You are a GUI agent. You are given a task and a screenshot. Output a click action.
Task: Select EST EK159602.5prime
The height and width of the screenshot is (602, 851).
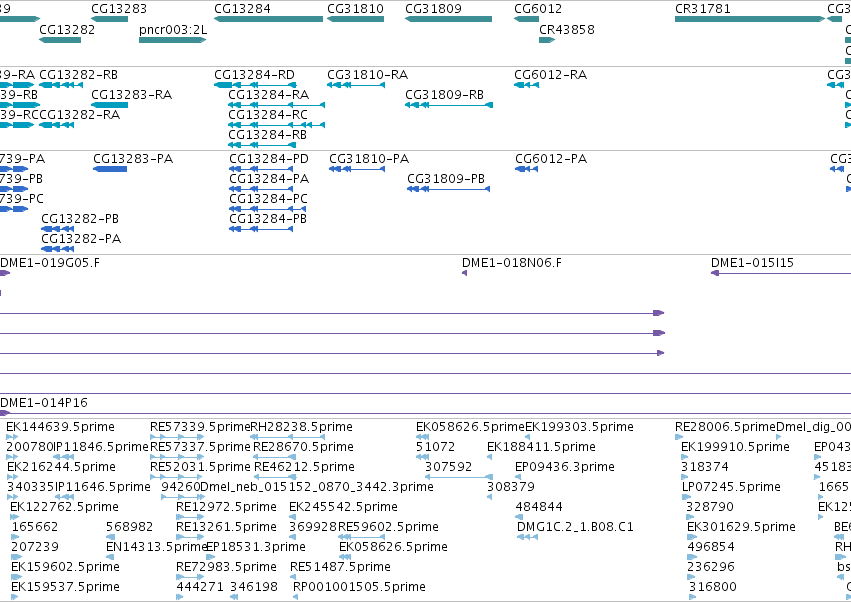pyautogui.click(x=16, y=577)
